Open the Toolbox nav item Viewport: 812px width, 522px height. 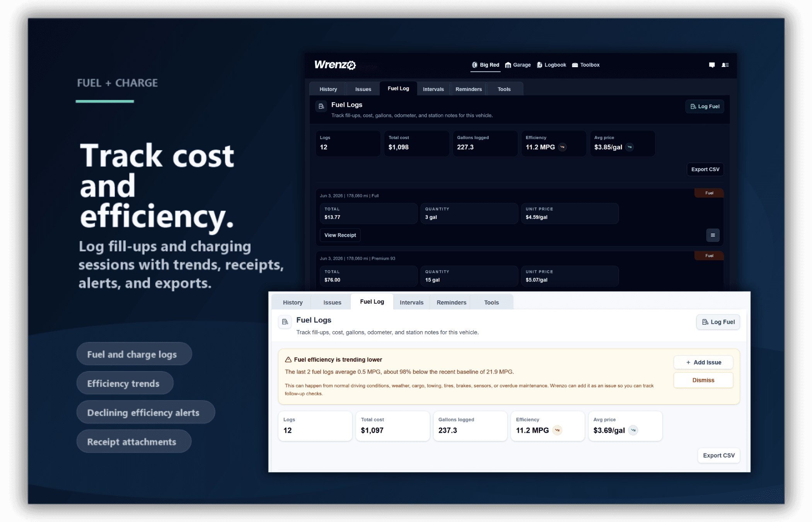click(x=586, y=65)
